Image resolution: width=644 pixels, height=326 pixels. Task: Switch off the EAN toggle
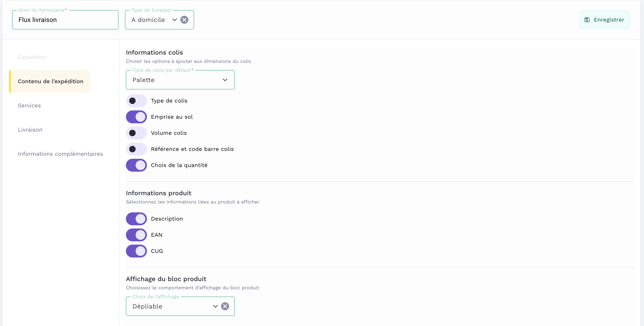click(x=136, y=235)
